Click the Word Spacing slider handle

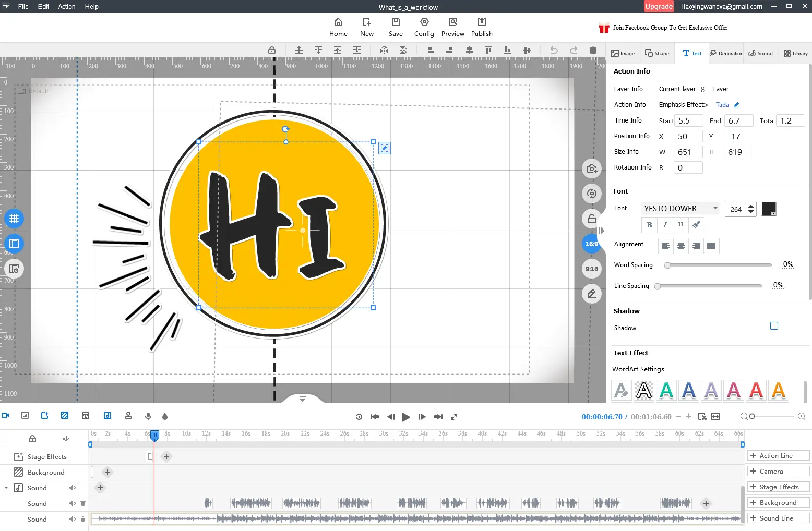point(667,265)
